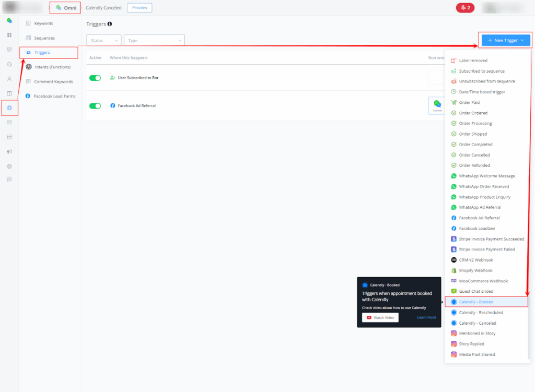The width and height of the screenshot is (535, 392).
Task: Follow the Learn more link in tooltip
Action: [x=426, y=317]
